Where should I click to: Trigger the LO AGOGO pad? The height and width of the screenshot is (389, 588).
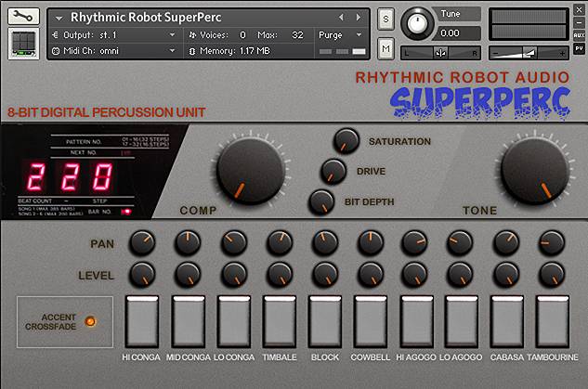[x=462, y=321]
